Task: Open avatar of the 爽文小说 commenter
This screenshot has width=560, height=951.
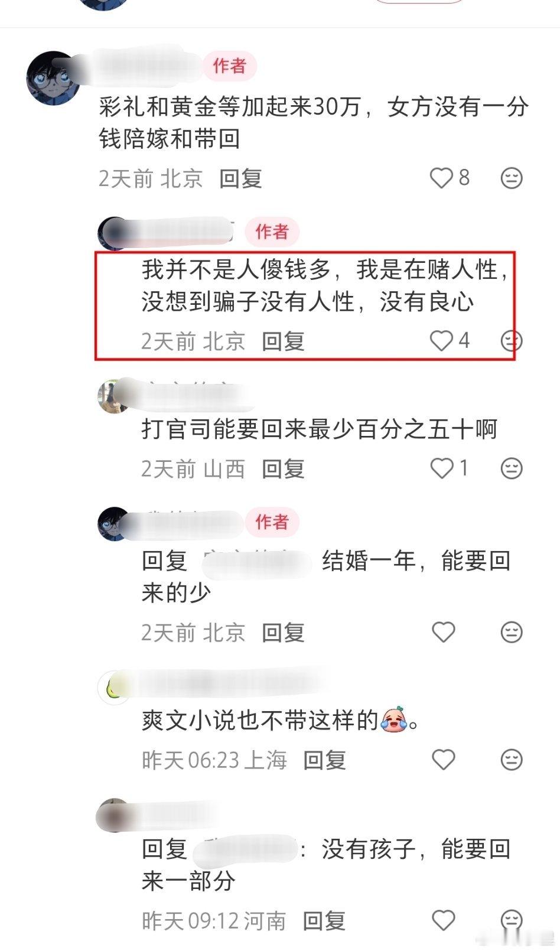Action: click(113, 687)
